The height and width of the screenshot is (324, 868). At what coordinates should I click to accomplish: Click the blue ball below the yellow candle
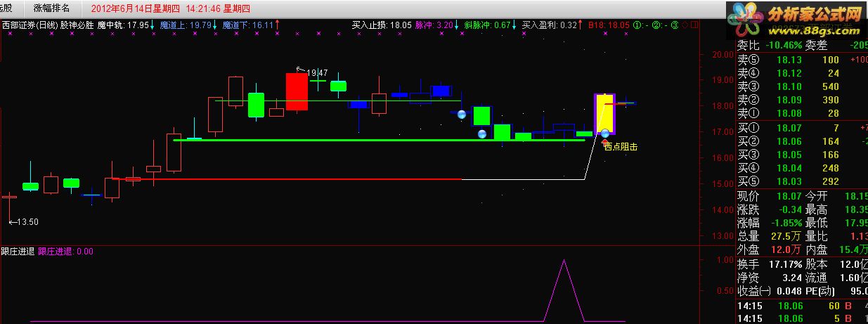coord(604,132)
